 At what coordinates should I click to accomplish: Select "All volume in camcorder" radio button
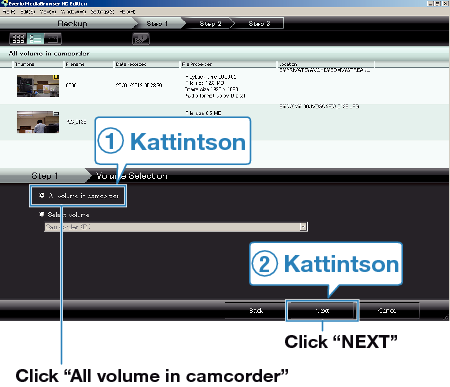pos(42,196)
